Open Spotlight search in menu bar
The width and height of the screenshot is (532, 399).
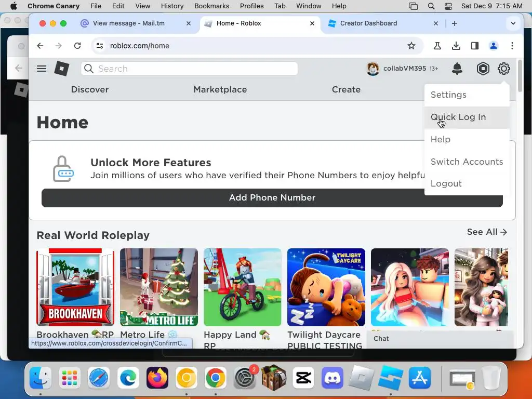click(431, 6)
